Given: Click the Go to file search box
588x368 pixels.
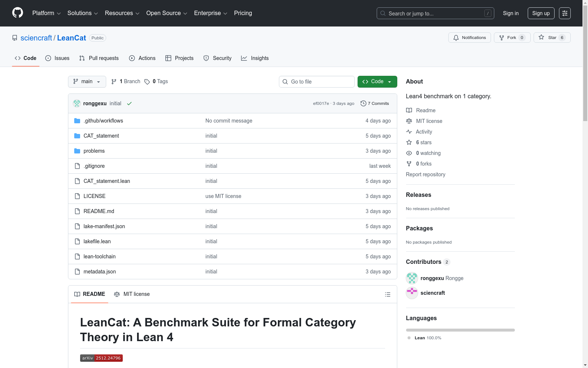Looking at the screenshot, I should pyautogui.click(x=317, y=82).
